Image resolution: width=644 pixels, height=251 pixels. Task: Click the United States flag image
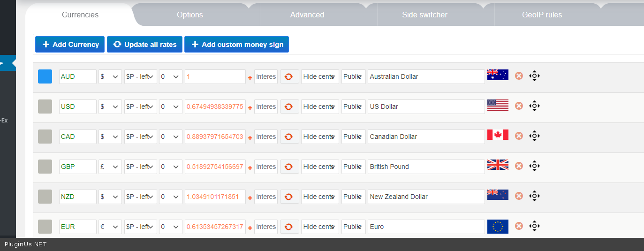pos(498,105)
